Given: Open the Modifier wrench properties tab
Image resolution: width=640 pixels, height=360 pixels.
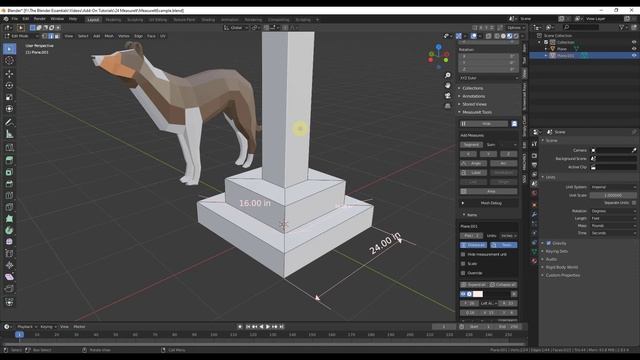Looking at the screenshot, I should click(x=534, y=214).
